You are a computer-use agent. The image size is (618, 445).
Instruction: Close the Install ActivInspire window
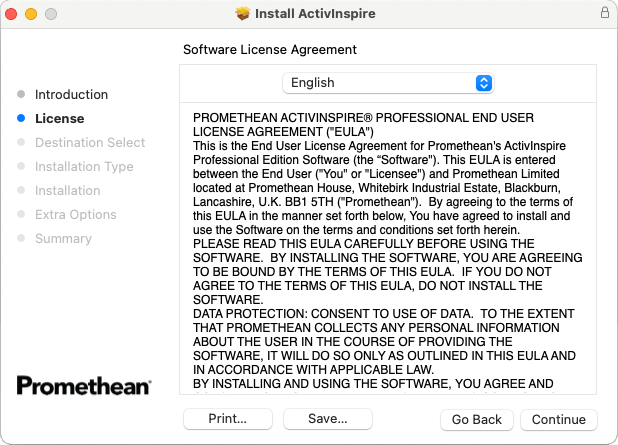point(13,14)
